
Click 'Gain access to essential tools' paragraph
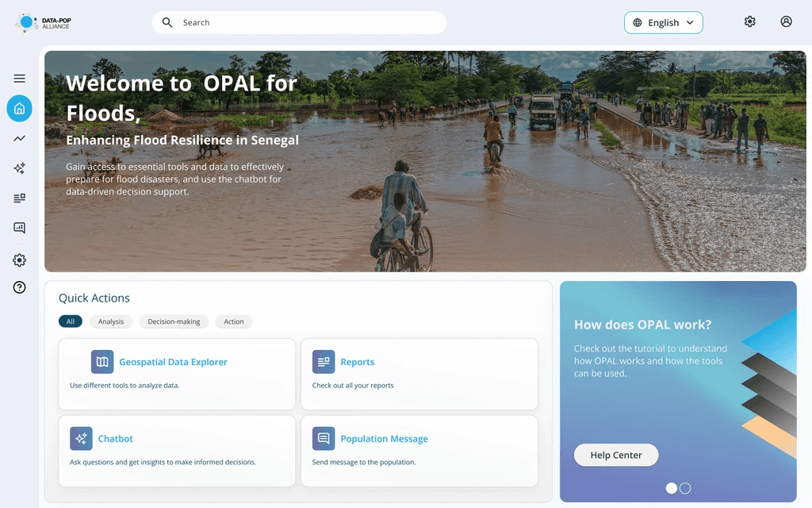(174, 179)
